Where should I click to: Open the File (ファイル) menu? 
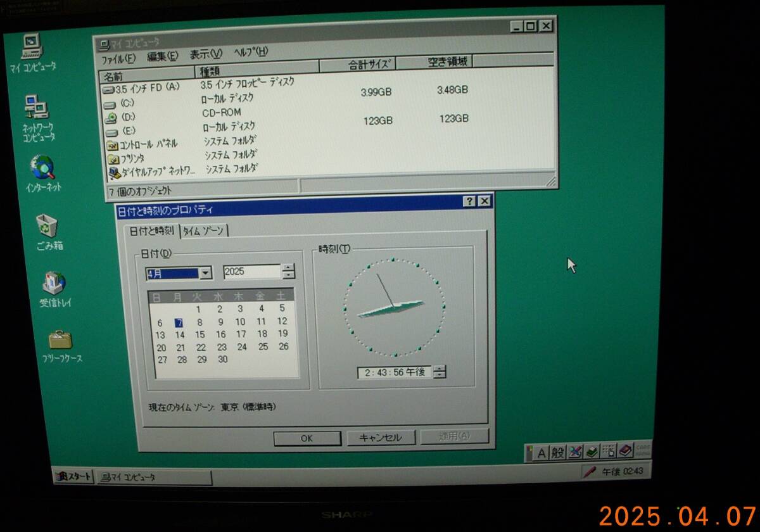[x=118, y=58]
